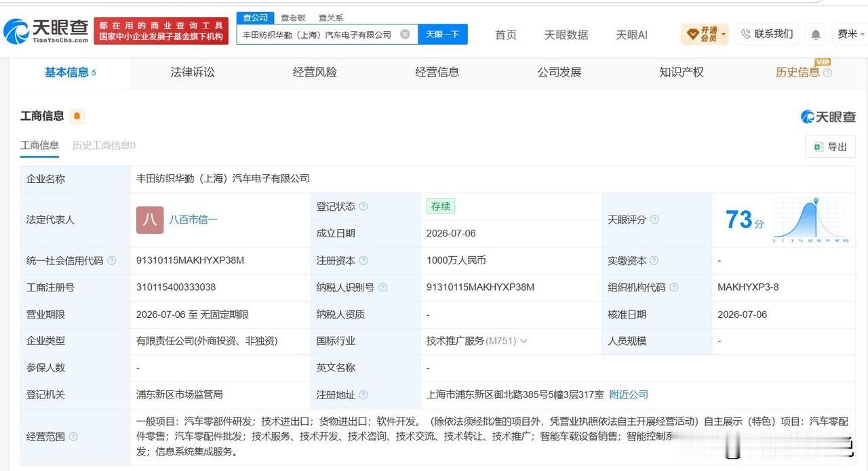Screen dimensions: 868x471
Task: Click the help icon next to 注册资本
Action: (363, 260)
